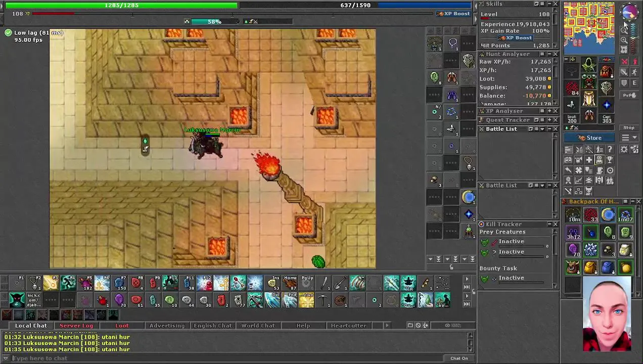
Task: Toggle stand still while fighting
Action: tap(635, 62)
